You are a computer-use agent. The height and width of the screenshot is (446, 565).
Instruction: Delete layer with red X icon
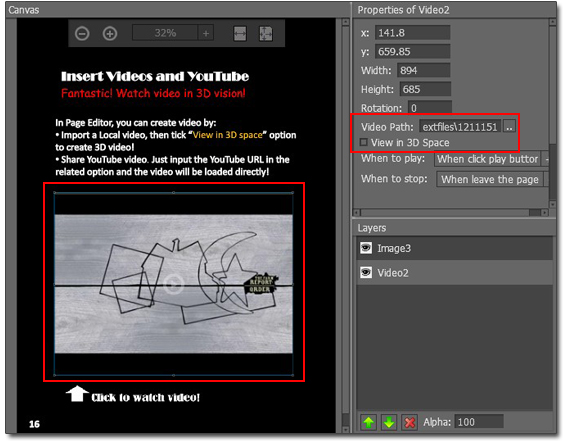[410, 422]
